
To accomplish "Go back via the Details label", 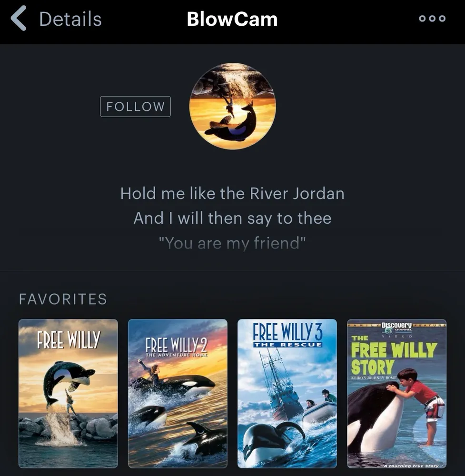I will tap(70, 19).
